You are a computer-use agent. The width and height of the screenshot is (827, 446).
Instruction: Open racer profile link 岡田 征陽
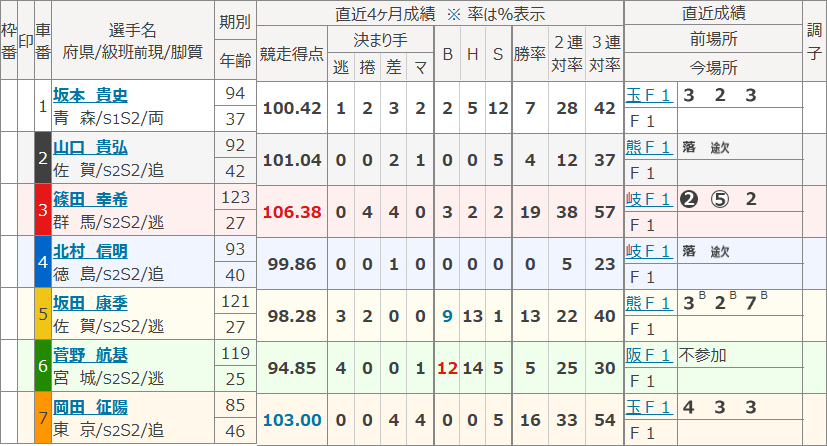[90, 407]
